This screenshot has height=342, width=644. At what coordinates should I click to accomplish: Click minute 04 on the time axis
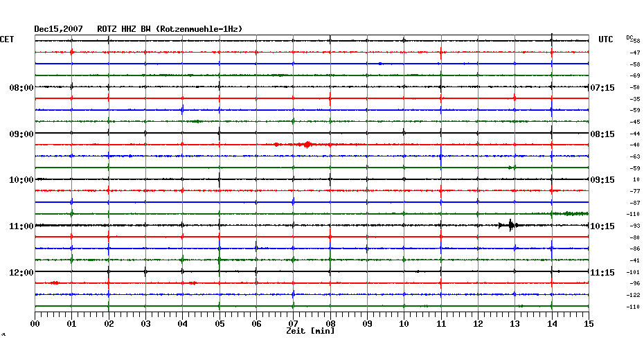pyautogui.click(x=183, y=324)
